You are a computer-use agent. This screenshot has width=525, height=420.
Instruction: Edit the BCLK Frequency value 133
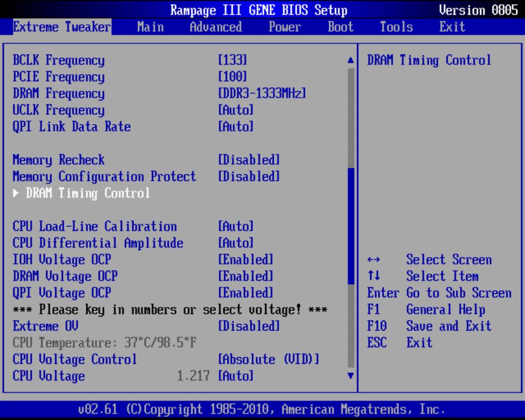tap(232, 60)
